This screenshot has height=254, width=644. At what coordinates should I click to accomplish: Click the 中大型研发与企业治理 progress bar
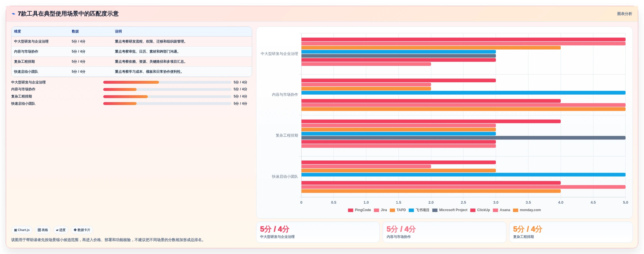point(167,82)
